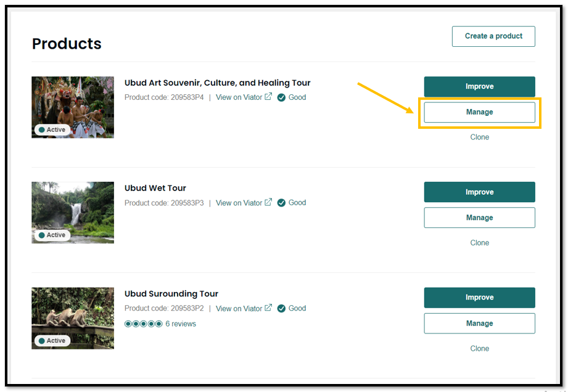Clone the Ubud Wet Tour product
The width and height of the screenshot is (568, 392).
coord(479,243)
